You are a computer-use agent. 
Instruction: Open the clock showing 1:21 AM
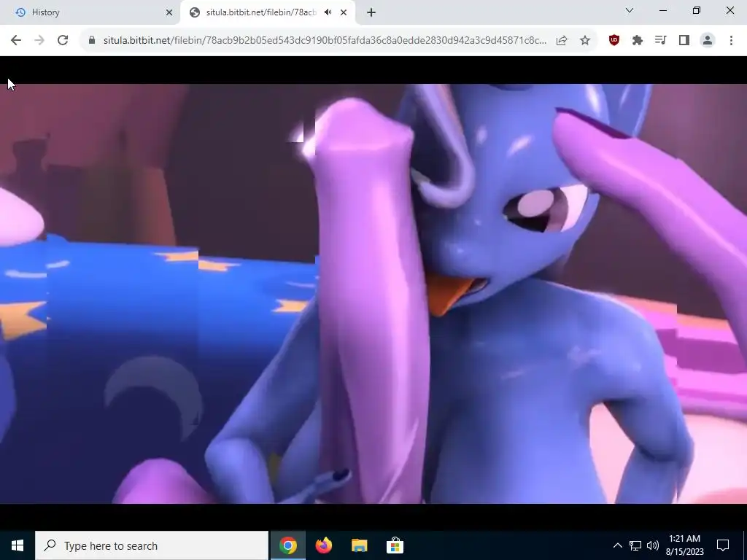684,545
